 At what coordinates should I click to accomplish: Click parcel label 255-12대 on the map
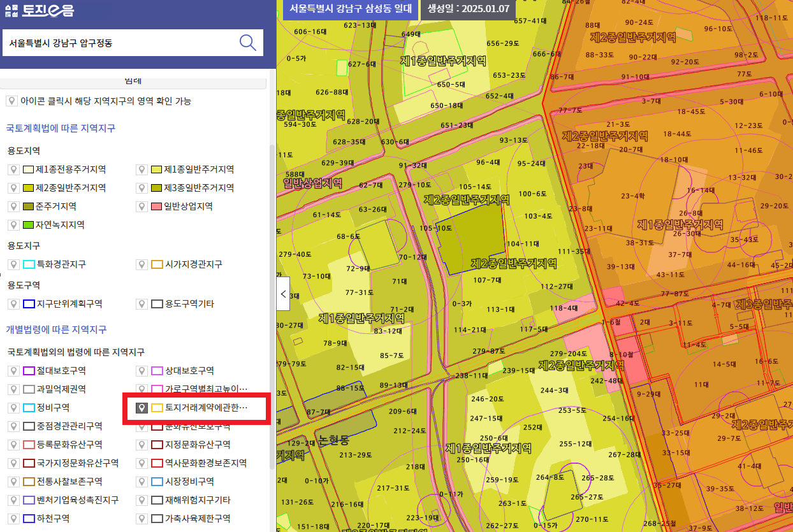click(575, 443)
